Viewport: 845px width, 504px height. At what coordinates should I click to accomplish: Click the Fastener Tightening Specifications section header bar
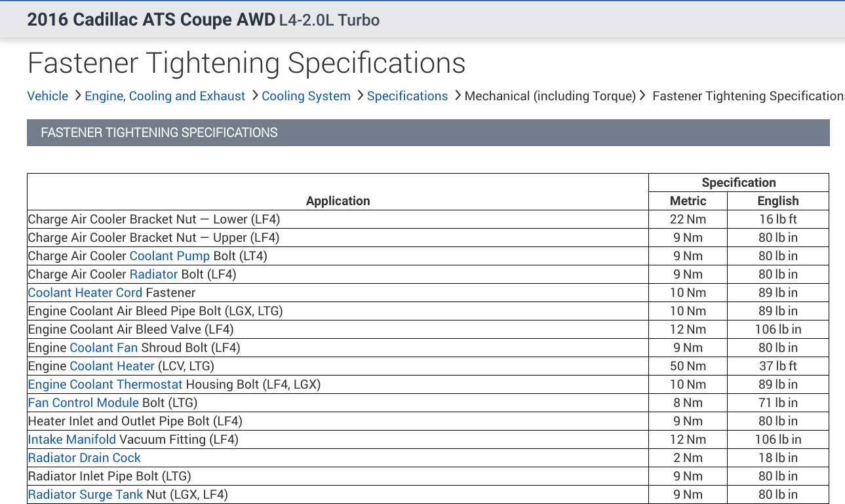pyautogui.click(x=428, y=132)
